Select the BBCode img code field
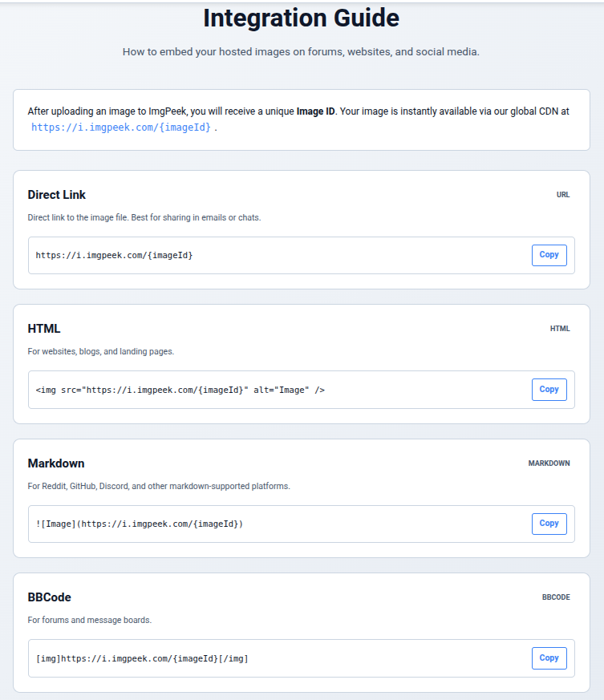Viewport: 604px width, 700px height. [x=241, y=658]
